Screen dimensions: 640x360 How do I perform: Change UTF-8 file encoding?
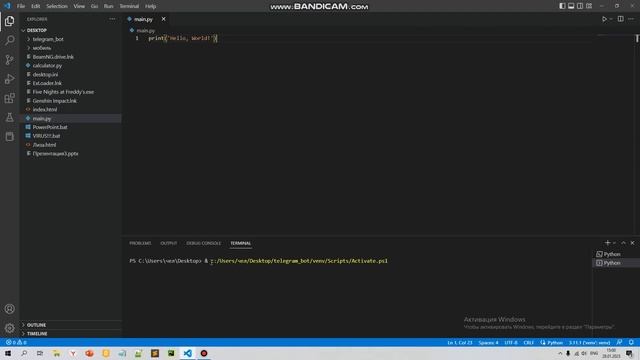pos(511,342)
